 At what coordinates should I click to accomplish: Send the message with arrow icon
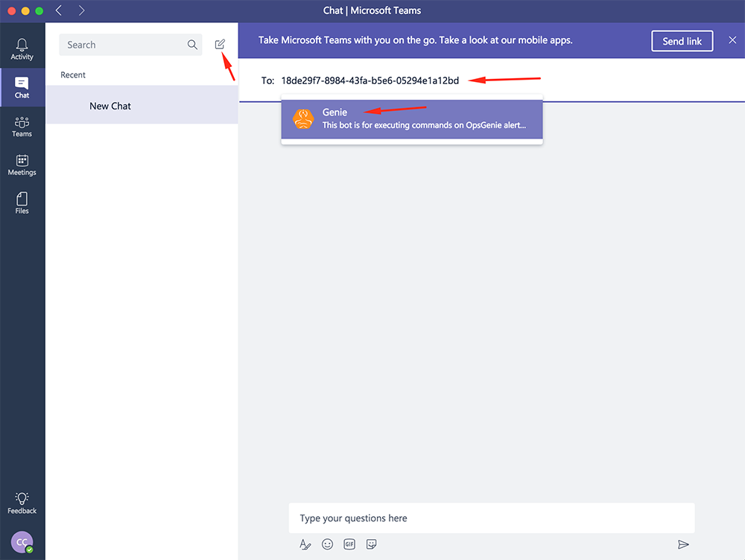(683, 544)
